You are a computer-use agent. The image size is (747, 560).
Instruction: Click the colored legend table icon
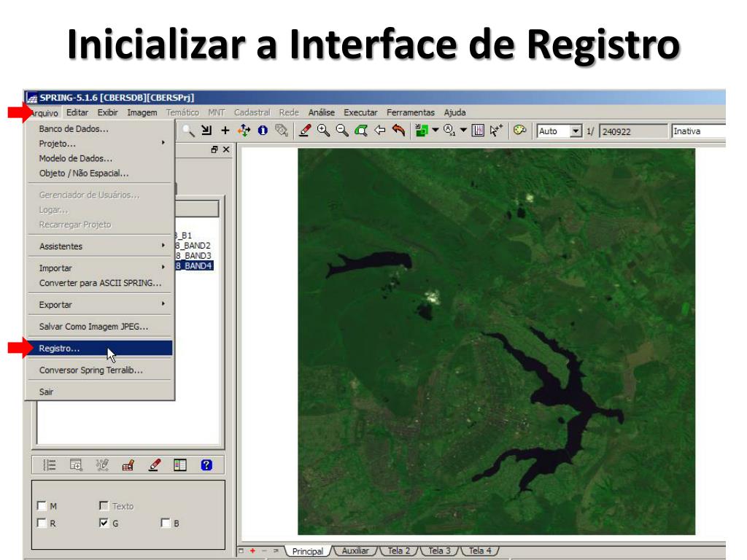click(x=180, y=464)
